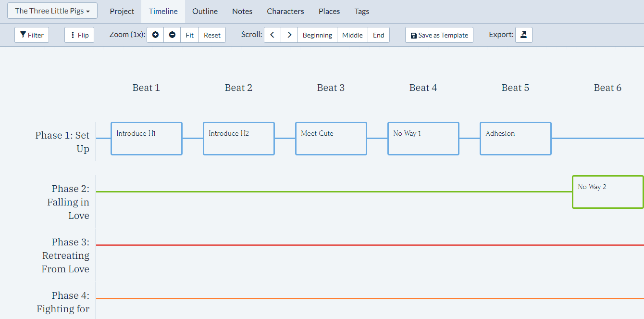This screenshot has height=319, width=644.
Task: Export the project using the export icon
Action: pyautogui.click(x=523, y=34)
